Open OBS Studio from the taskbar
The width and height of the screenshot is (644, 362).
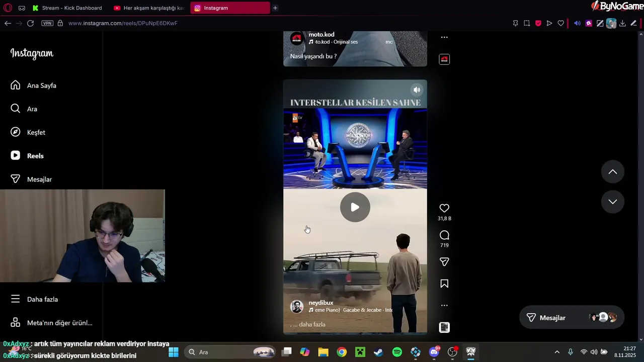click(452, 352)
